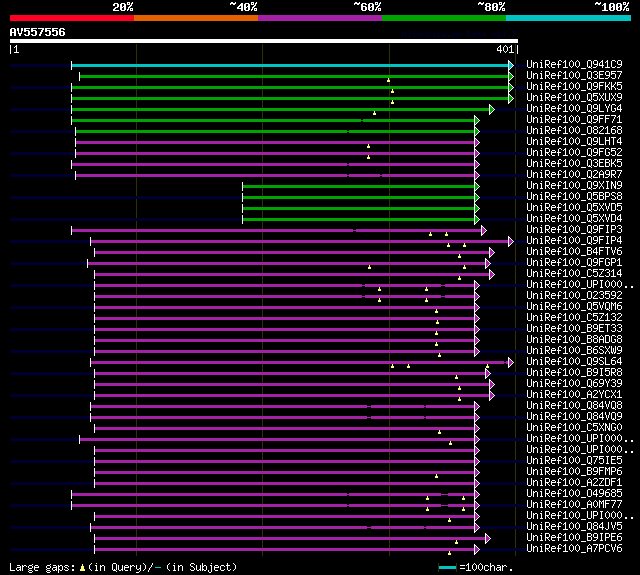This screenshot has width=640, height=575.
Task: Select UniRef100_Q84JV5 label
Action: coord(574,527)
